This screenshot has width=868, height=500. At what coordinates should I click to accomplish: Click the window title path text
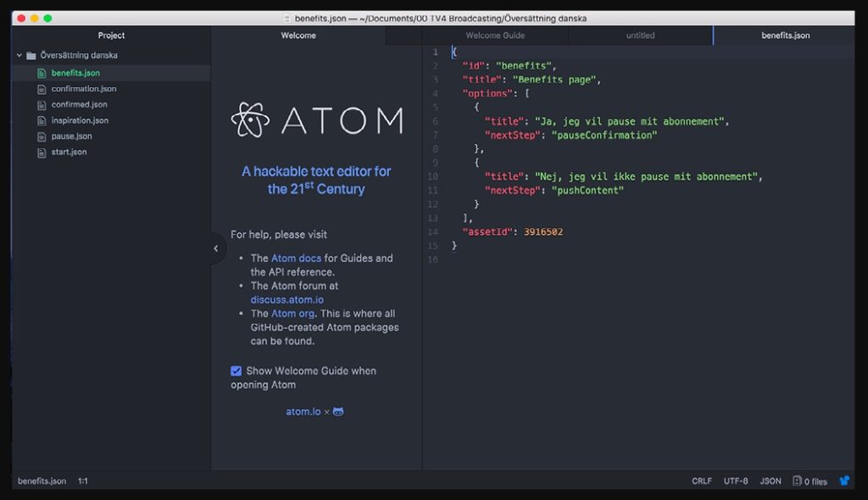coord(441,19)
